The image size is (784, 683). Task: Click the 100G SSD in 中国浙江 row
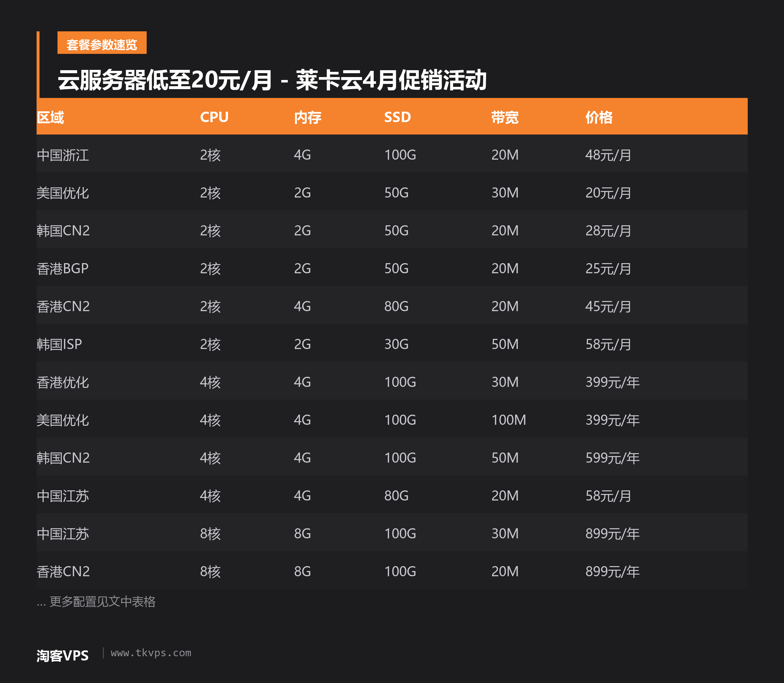(400, 155)
